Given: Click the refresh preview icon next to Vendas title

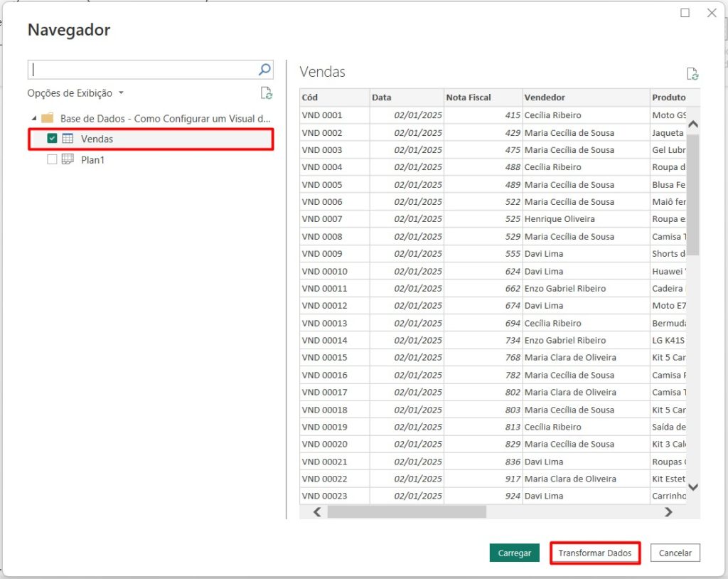Looking at the screenshot, I should tap(692, 73).
